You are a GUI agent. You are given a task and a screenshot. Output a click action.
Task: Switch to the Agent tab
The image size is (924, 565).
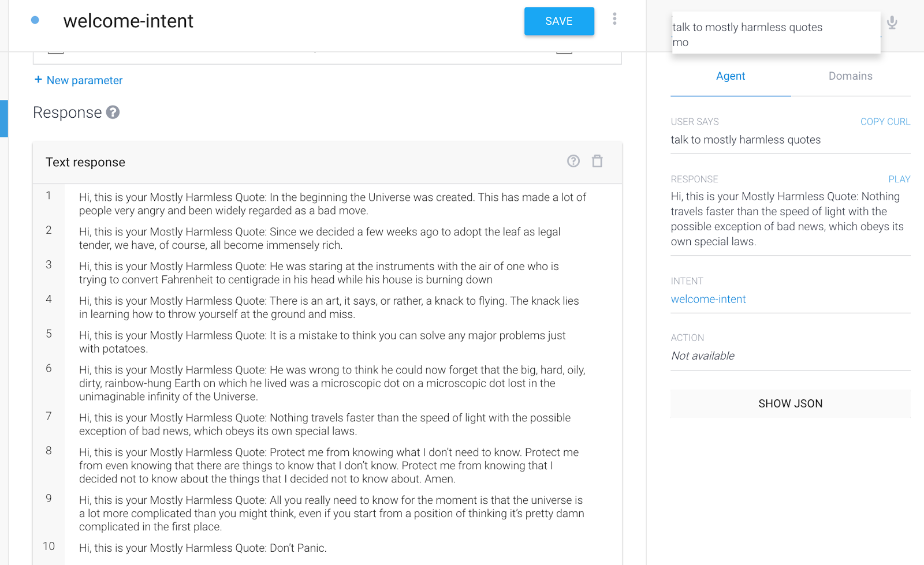[730, 76]
